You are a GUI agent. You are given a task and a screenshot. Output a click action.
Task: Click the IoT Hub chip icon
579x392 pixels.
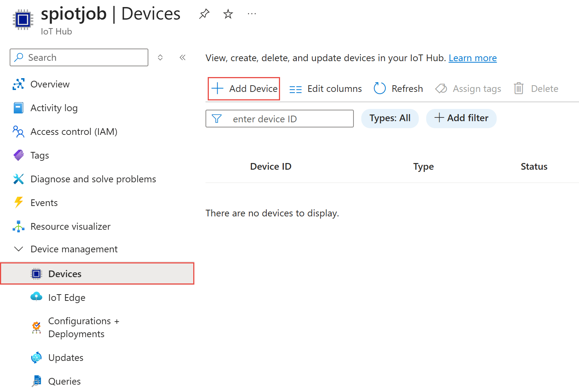[23, 19]
